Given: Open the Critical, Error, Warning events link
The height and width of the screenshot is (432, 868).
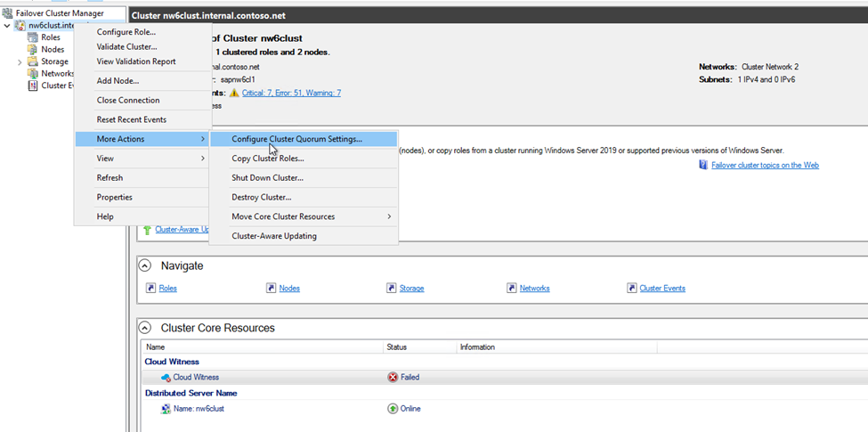Looking at the screenshot, I should (x=292, y=93).
